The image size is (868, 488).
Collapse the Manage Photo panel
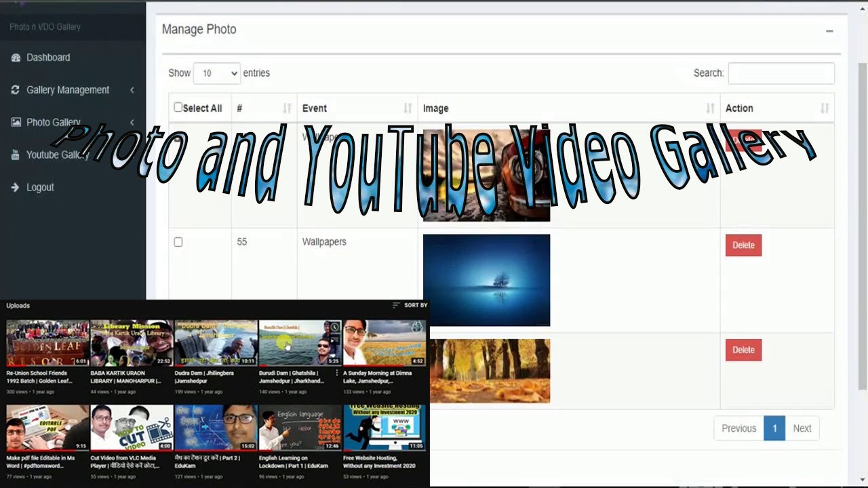pos(829,31)
